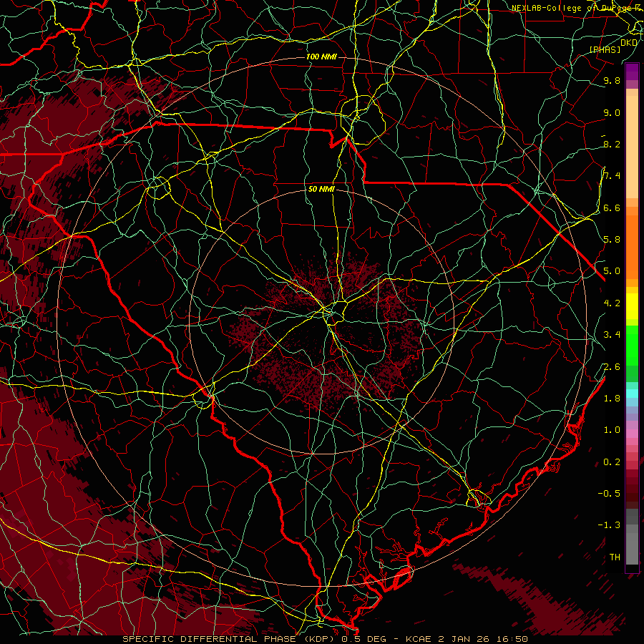Image resolution: width=644 pixels, height=644 pixels.
Task: Click the '5.0' value on the scale
Action: coord(612,271)
